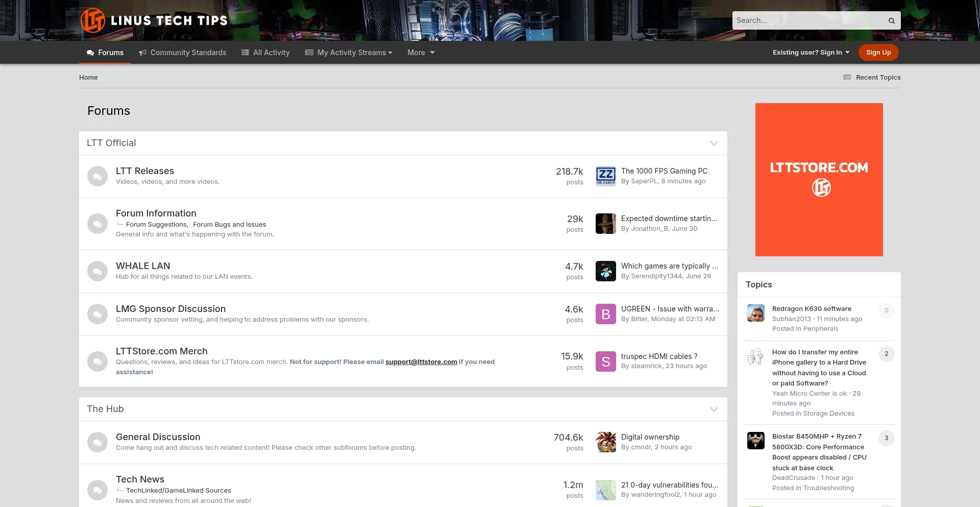Click Troubleshooting forum link in sidebar
The height and width of the screenshot is (507, 980).
click(x=828, y=488)
